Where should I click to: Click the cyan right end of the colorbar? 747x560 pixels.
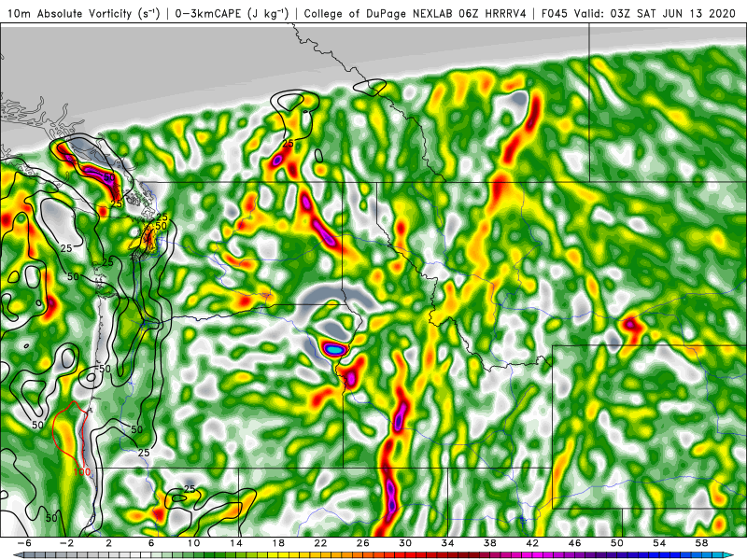tap(727, 555)
